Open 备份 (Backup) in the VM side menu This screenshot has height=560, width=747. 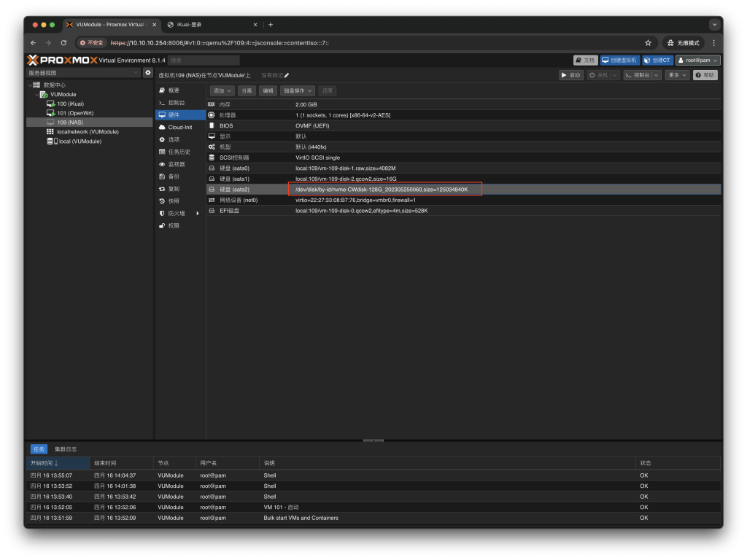(174, 176)
